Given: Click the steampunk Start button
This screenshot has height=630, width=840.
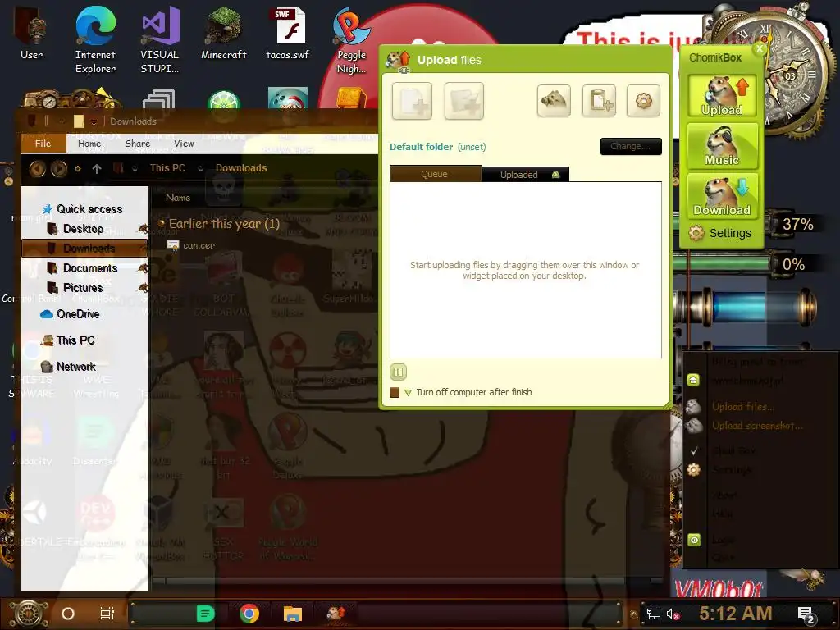Looking at the screenshot, I should (x=29, y=614).
